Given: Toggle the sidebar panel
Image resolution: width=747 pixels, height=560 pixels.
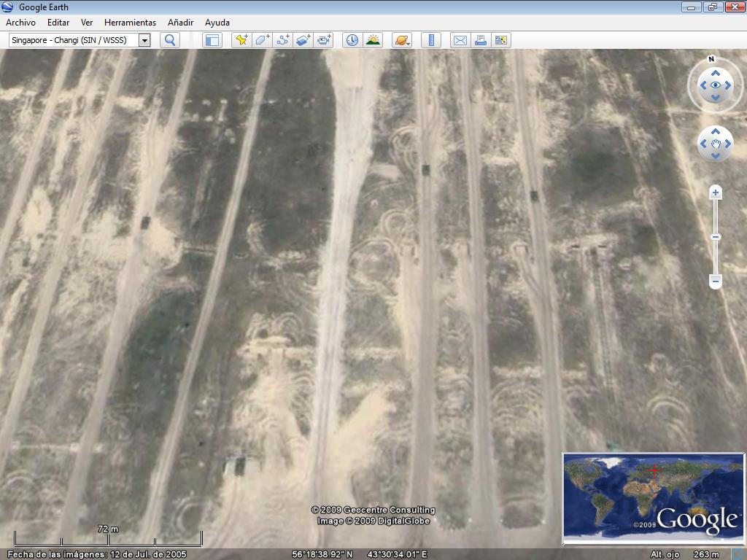Looking at the screenshot, I should tap(212, 40).
